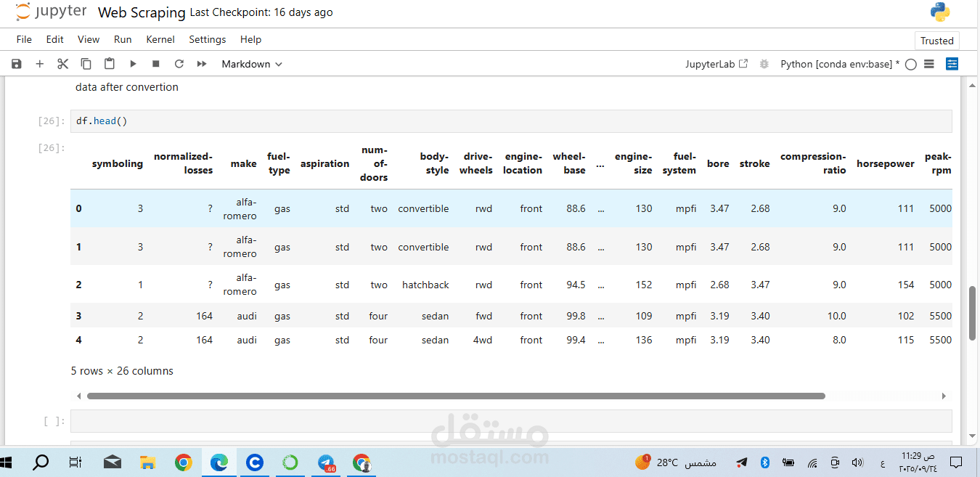Copy the selected cell from the toolbar

pos(86,64)
